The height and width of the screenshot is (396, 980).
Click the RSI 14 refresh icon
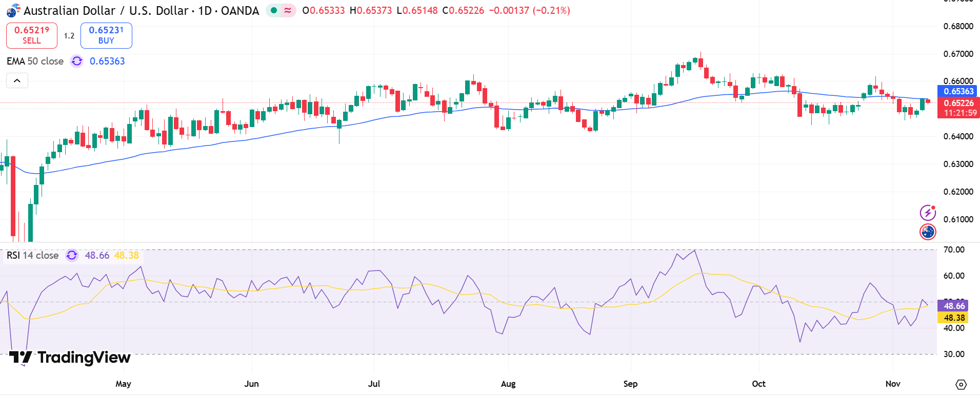[72, 255]
